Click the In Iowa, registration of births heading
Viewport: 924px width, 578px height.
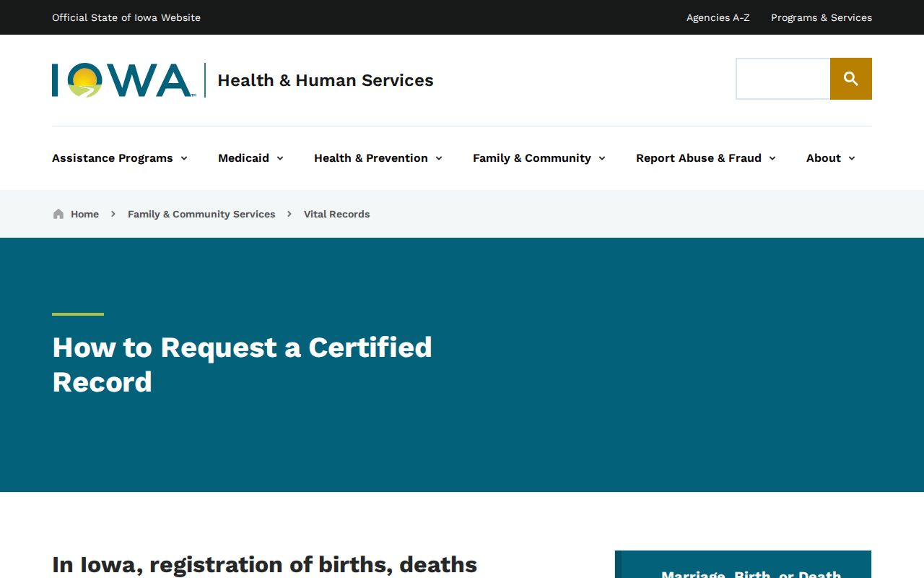coord(265,564)
